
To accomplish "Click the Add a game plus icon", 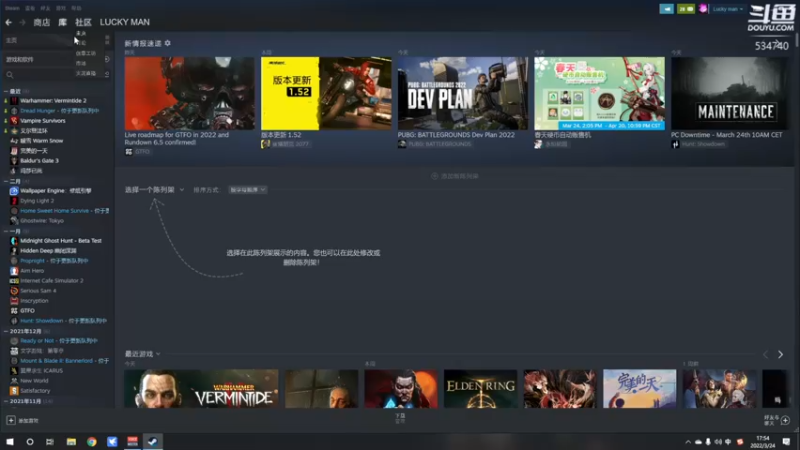I will pyautogui.click(x=11, y=420).
